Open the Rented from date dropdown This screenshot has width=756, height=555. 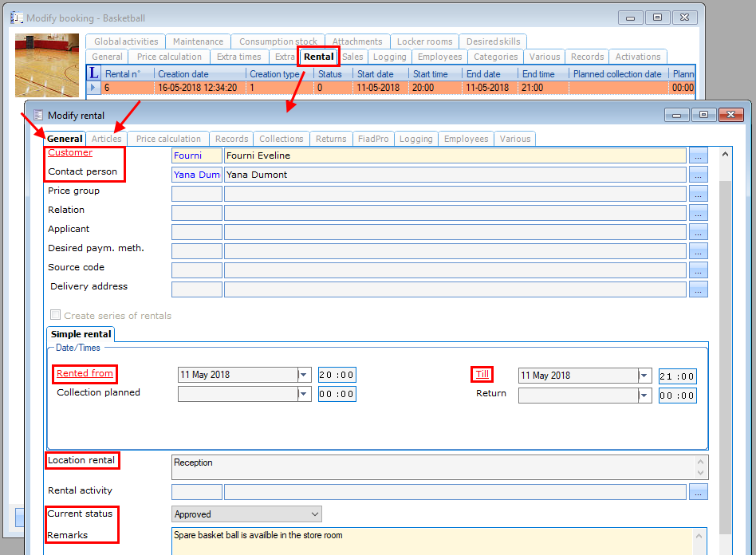(304, 375)
